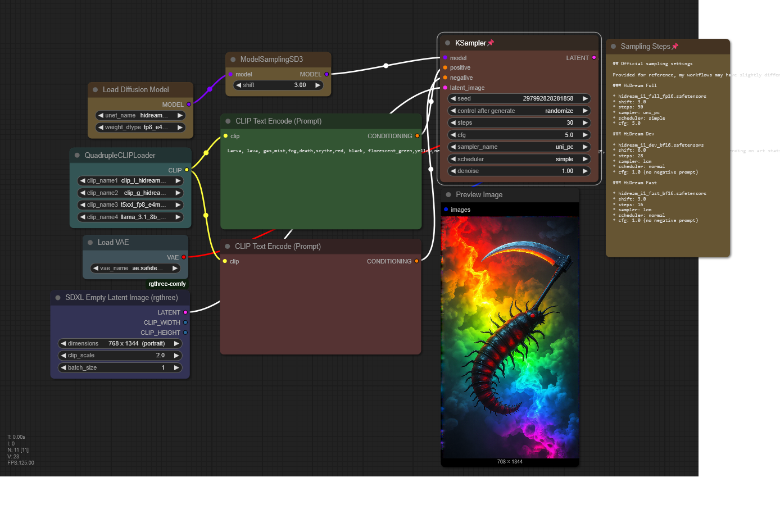Image resolution: width=780 pixels, height=532 pixels.
Task: Click the KSampler LATENT output socket
Action: (594, 58)
